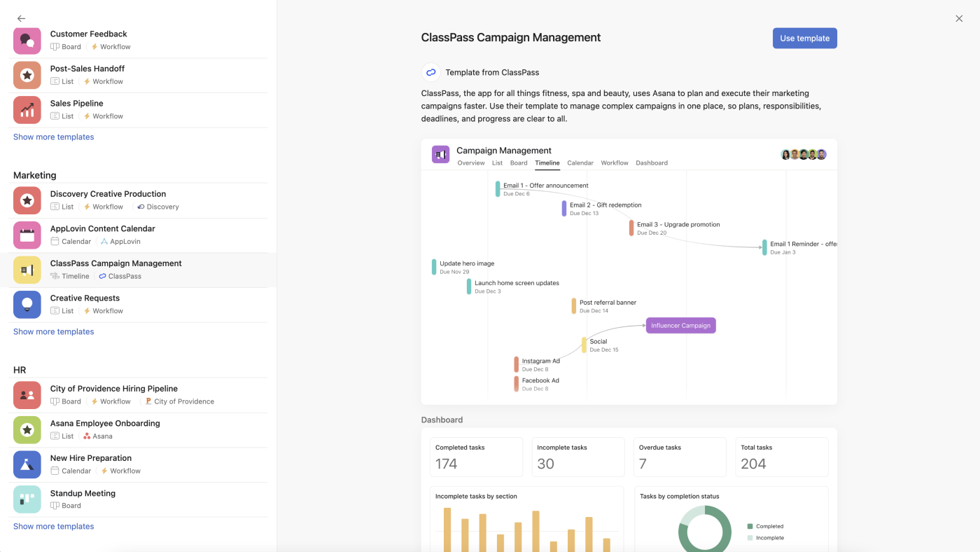The image size is (980, 552).
Task: Click the Completed tasks card showing 174
Action: pos(476,457)
